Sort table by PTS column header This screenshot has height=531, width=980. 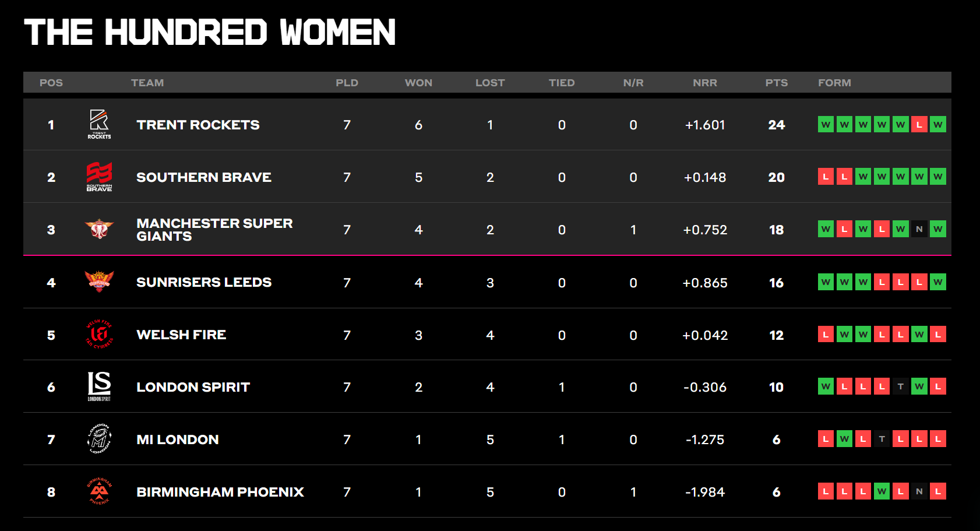776,83
